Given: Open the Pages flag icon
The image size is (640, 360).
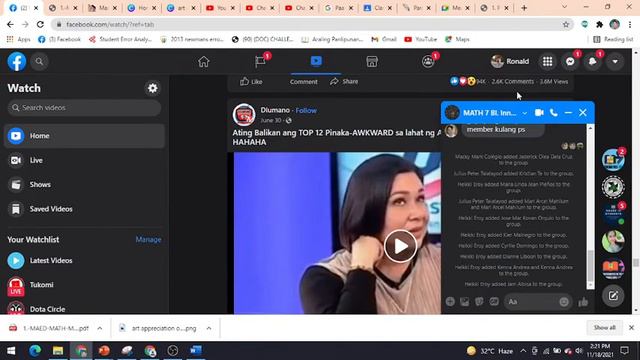Looking at the screenshot, I should click(260, 62).
